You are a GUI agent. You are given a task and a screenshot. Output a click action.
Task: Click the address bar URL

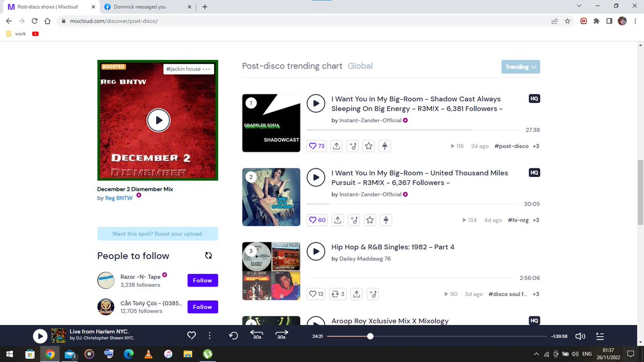point(114,21)
